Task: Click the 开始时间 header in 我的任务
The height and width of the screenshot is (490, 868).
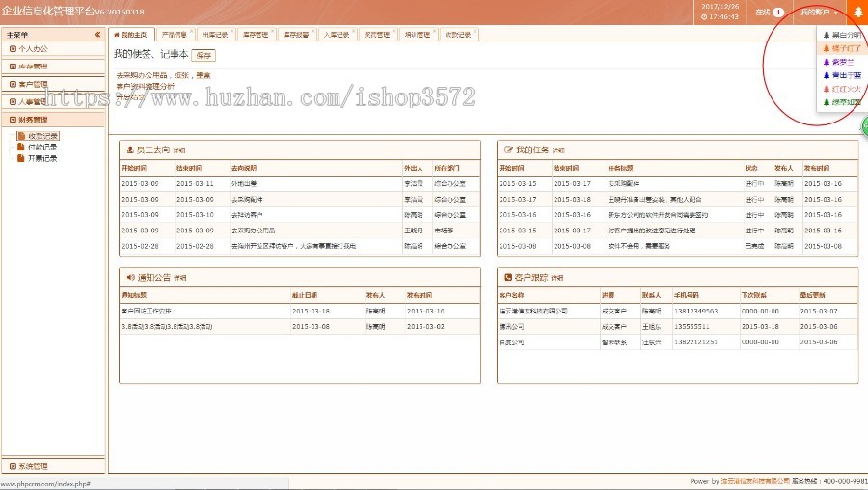Action: (512, 168)
